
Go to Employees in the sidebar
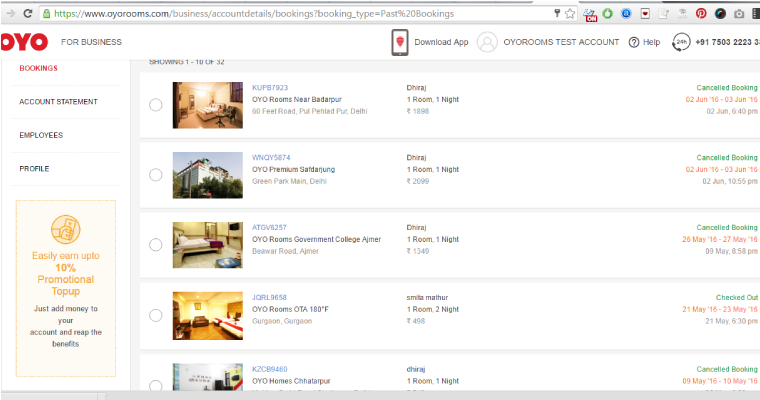pos(41,135)
